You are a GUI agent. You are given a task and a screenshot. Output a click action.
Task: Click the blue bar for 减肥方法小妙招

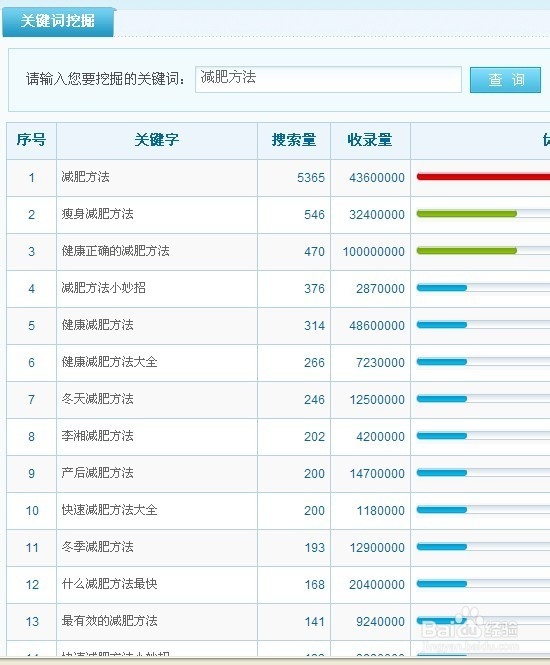click(x=442, y=288)
